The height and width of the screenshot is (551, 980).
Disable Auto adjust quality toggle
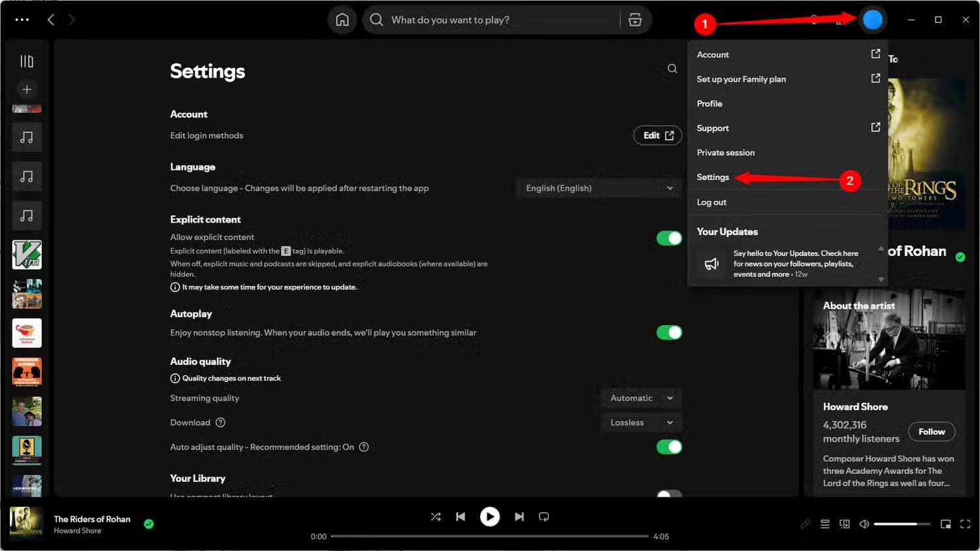pos(669,447)
